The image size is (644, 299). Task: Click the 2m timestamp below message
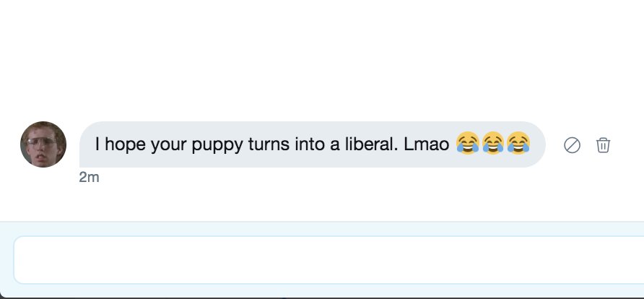89,178
